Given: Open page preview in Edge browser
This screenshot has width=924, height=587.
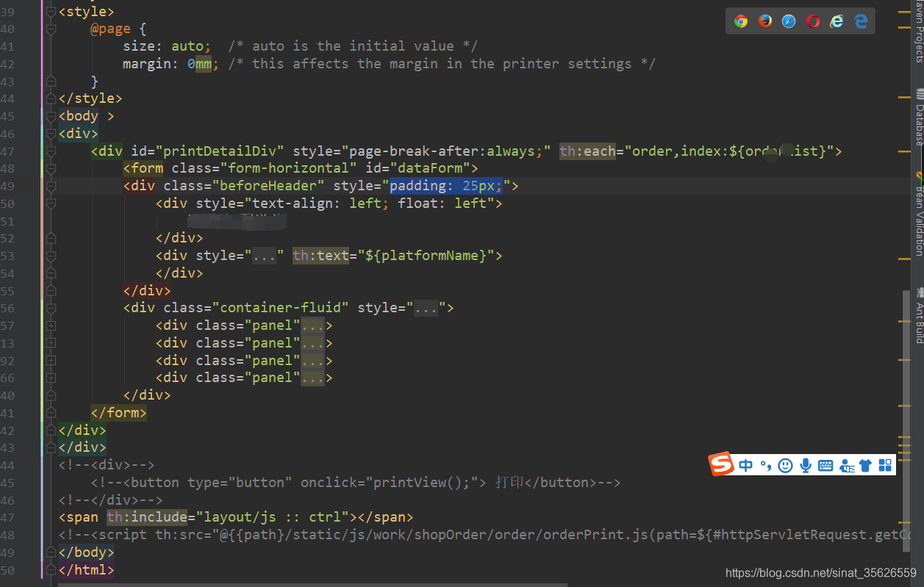Looking at the screenshot, I should (x=861, y=21).
